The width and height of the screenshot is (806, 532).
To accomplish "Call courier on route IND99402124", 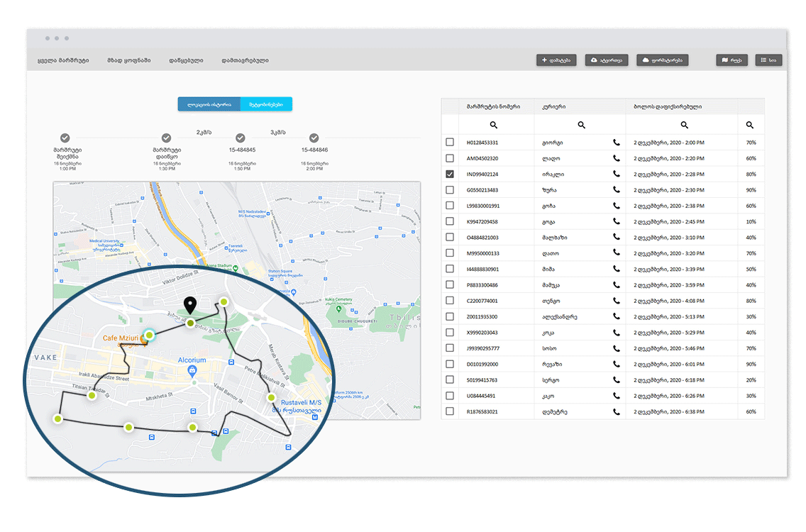I will point(617,174).
